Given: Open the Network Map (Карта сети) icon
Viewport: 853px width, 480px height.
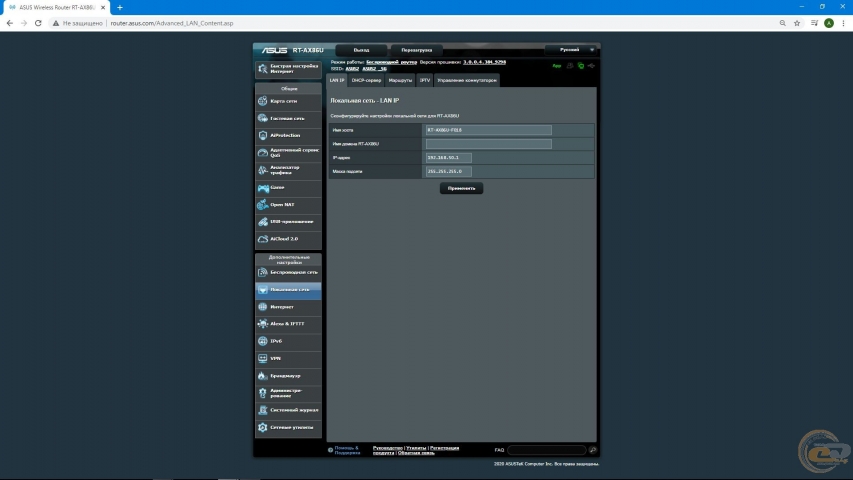Looking at the screenshot, I should (263, 101).
